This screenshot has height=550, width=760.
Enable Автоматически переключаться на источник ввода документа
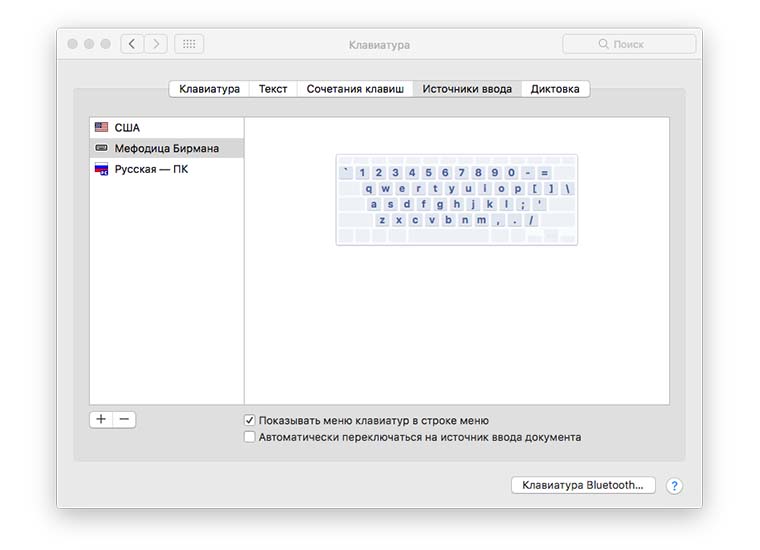pyautogui.click(x=250, y=437)
